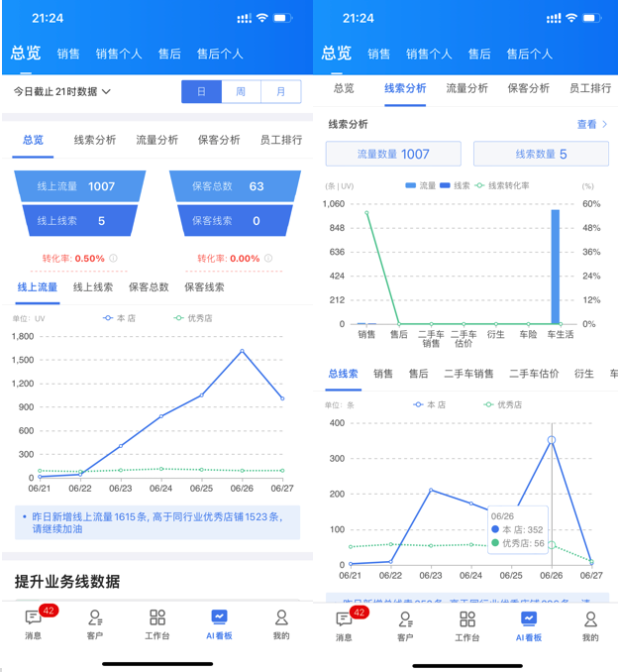Image resolution: width=618 pixels, height=672 pixels.
Task: Toggle 本店 legend in 线上流量 chart
Action: (x=119, y=318)
